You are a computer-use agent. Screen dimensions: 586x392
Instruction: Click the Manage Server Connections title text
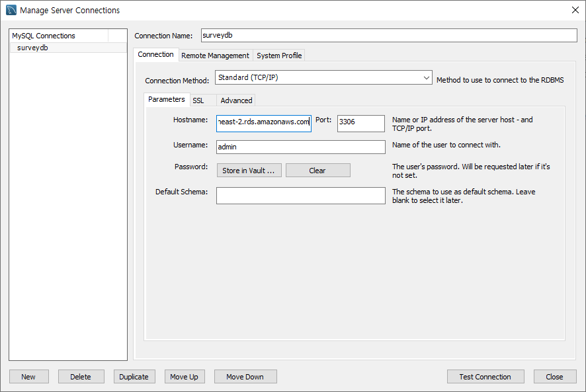tap(70, 11)
